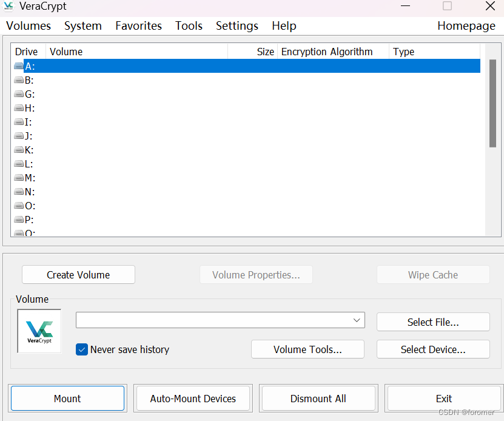Click the Mount button
This screenshot has height=421, width=504.
[x=67, y=399]
